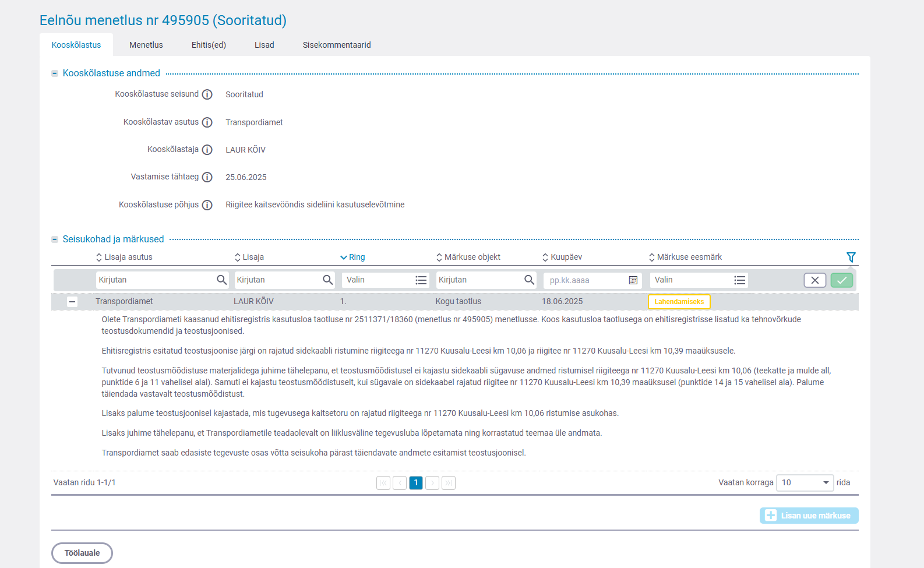The image size is (924, 568).
Task: Click the Vaatan ridu 1-1/1 text
Action: [84, 483]
